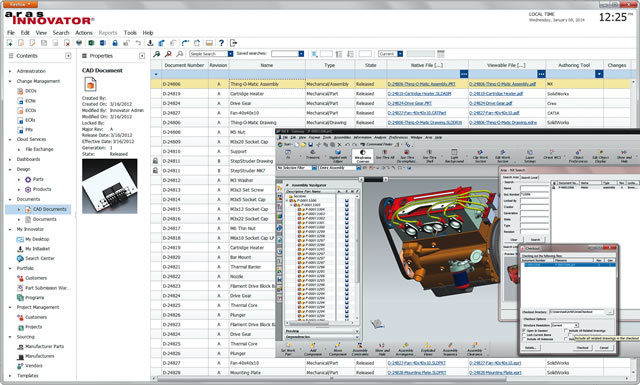Click the Checkout Directory input field
Viewport: 640px width, 385px height.
point(577,312)
